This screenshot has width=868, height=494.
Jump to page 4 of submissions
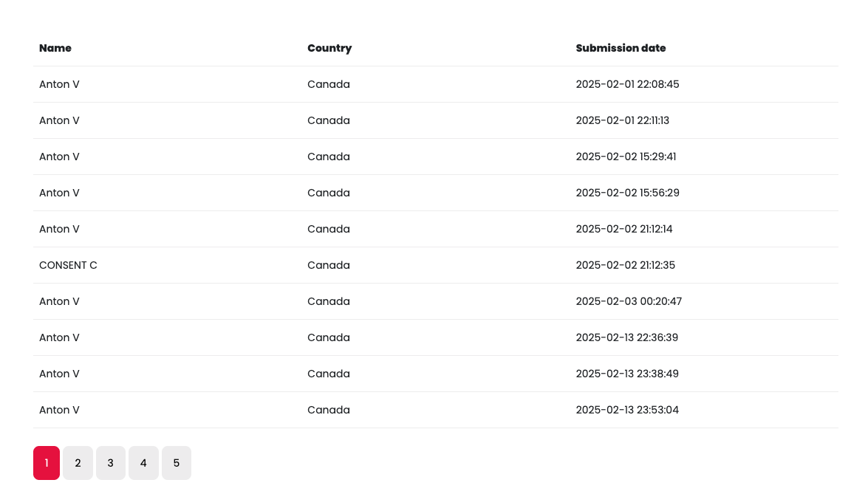[x=143, y=463]
